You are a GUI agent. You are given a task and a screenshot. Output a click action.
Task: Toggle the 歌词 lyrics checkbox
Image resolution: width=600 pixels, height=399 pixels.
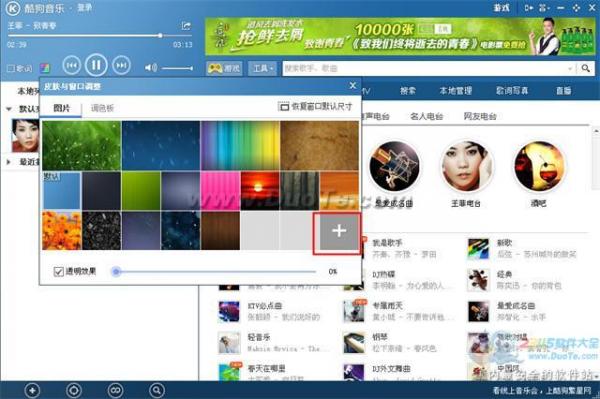click(11, 68)
